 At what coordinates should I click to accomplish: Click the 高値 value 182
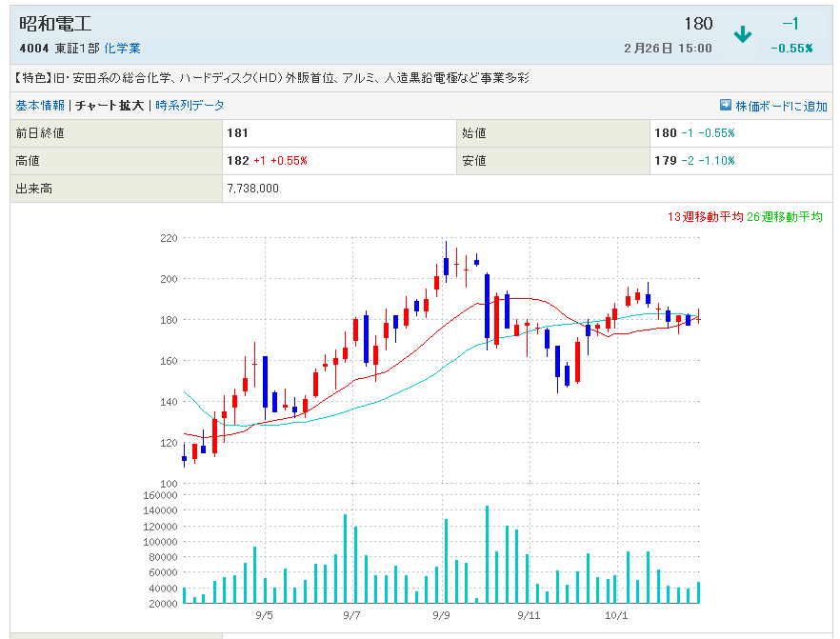[238, 161]
